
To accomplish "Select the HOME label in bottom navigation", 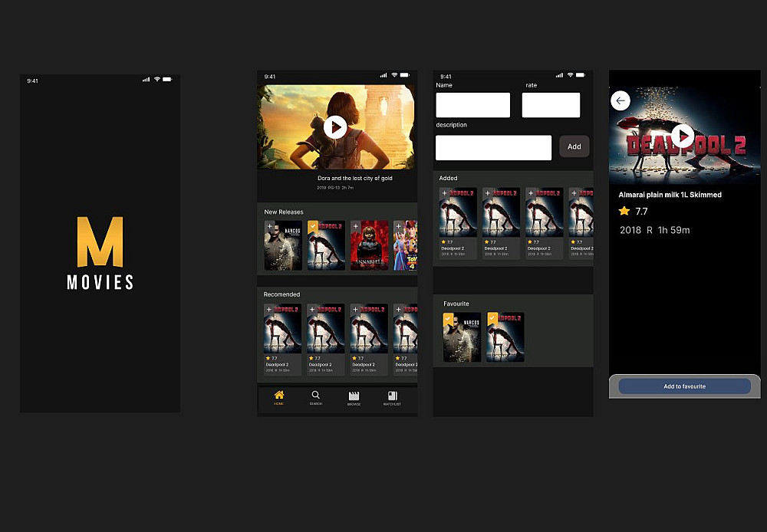I will tap(279, 404).
